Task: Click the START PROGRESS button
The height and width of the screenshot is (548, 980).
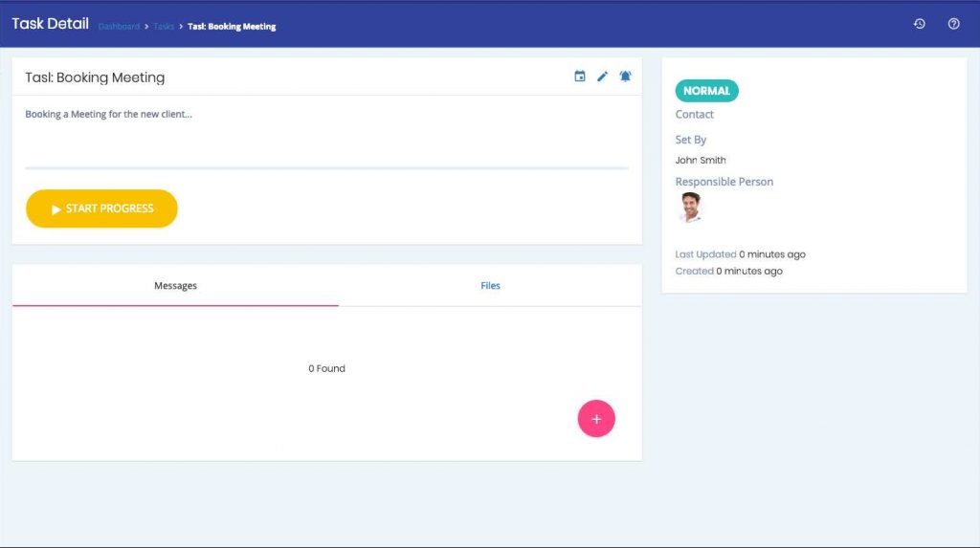Action: [x=101, y=208]
